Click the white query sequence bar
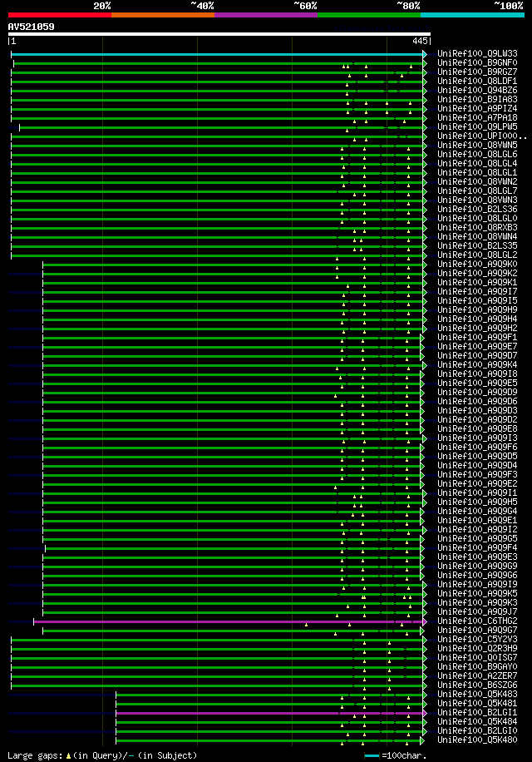532x762 pixels. tap(219, 34)
